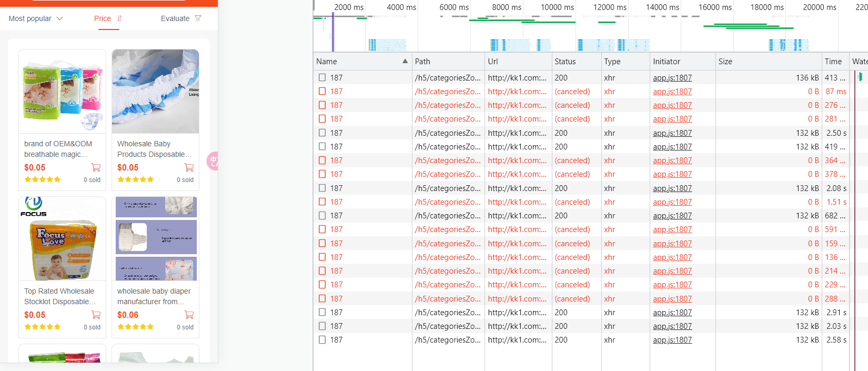Viewport: 868px width, 371px height.
Task: Click the sort triangle in Name column header
Action: pyautogui.click(x=405, y=61)
